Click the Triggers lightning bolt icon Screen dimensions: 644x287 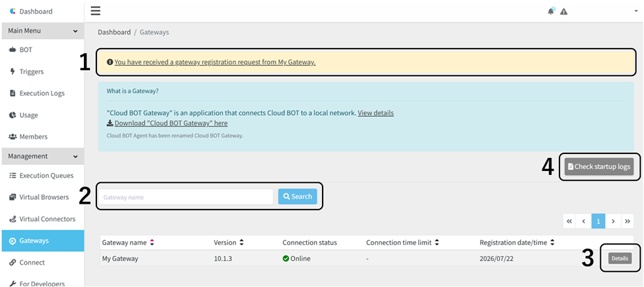point(12,71)
